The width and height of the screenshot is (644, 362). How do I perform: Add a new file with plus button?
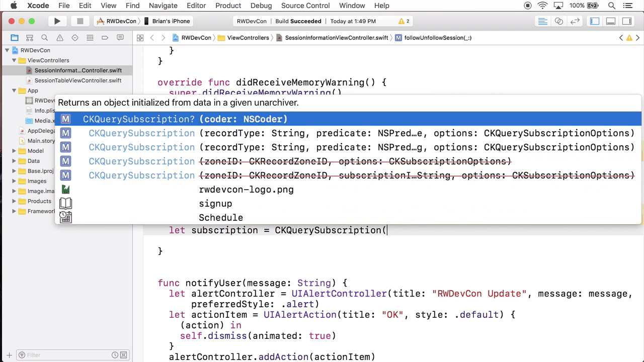coord(9,355)
